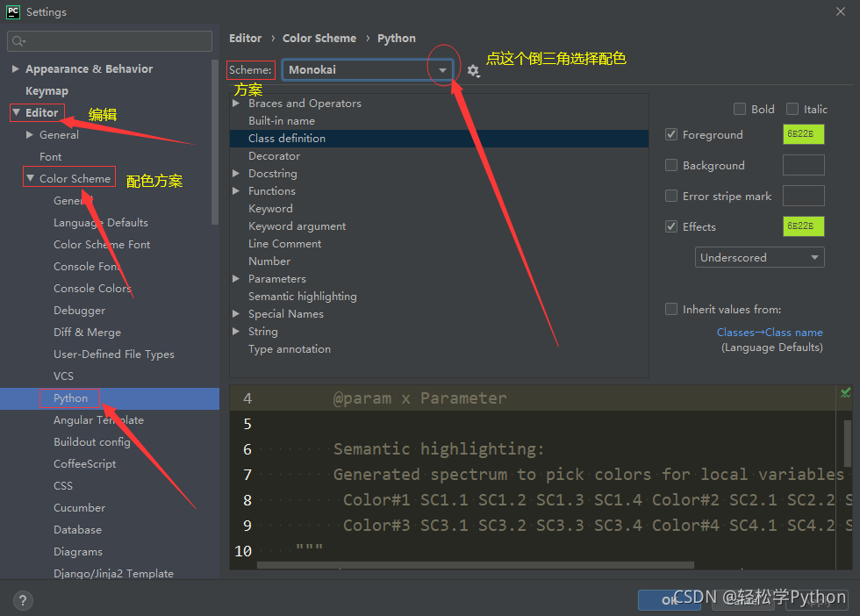Screen dimensions: 860x616
Task: Expand the Parameters group
Action: (236, 279)
